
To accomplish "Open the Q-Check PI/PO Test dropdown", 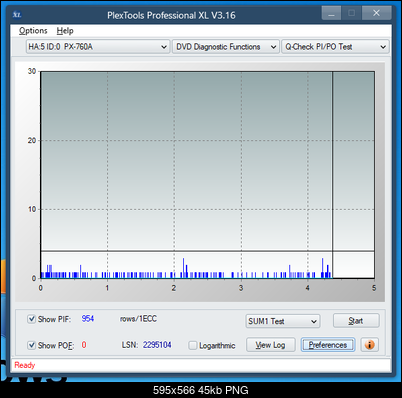I will [x=335, y=47].
